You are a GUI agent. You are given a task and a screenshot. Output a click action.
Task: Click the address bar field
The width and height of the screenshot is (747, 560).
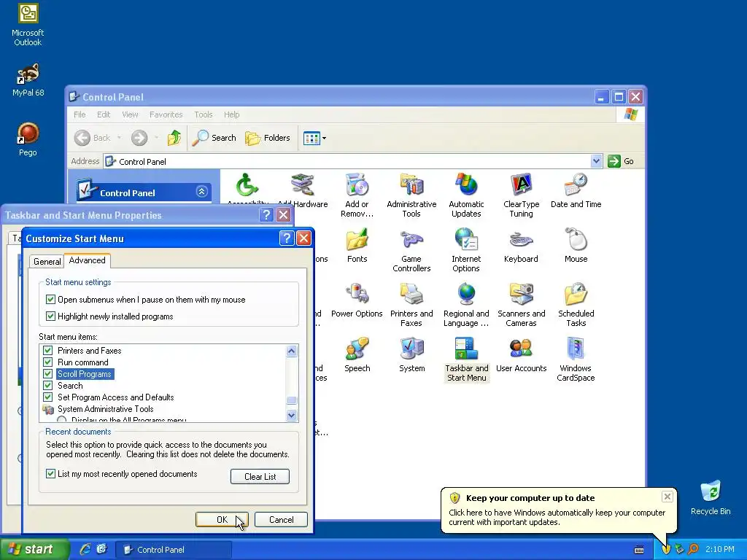point(352,161)
